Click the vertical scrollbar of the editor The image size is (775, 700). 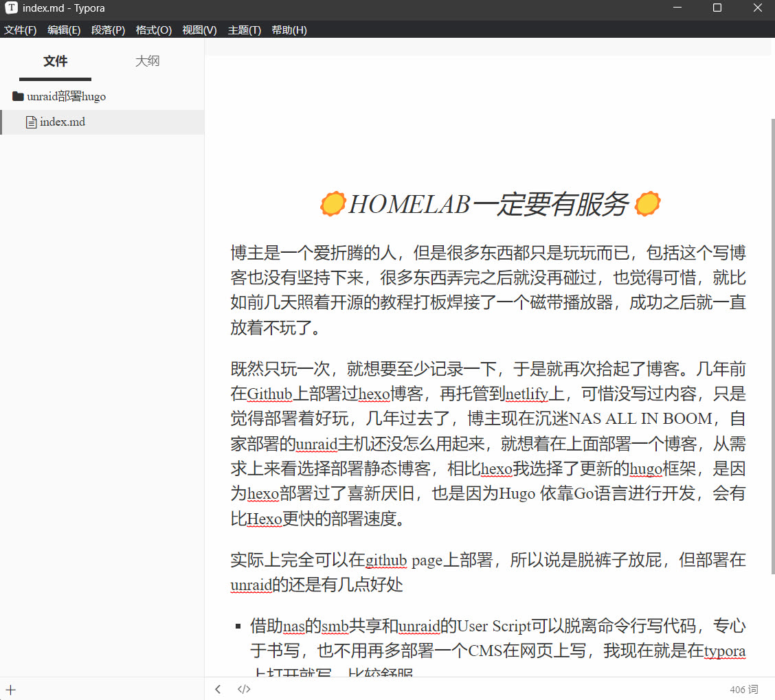click(772, 343)
